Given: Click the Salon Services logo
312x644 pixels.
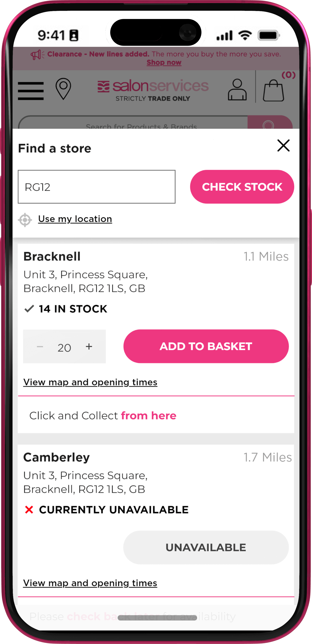Looking at the screenshot, I should 153,90.
